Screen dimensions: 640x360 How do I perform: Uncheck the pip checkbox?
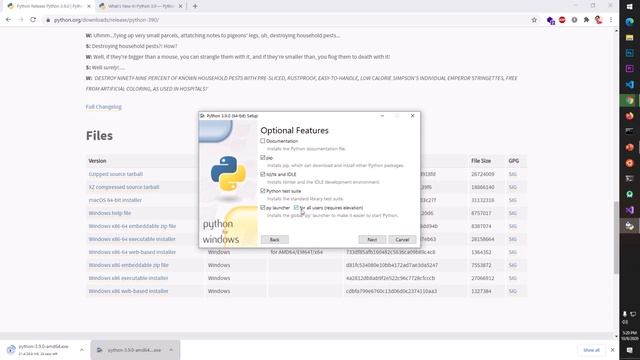[263, 158]
